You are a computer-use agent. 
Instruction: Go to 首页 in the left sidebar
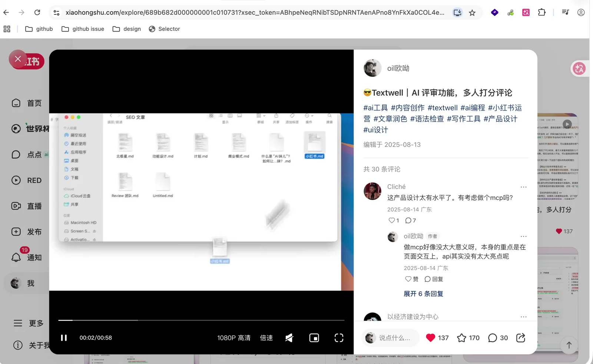coord(27,103)
